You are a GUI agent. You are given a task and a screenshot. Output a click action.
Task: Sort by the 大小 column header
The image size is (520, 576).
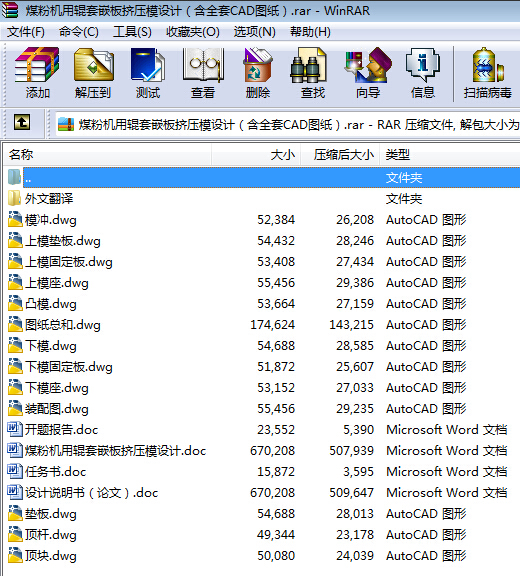(x=256, y=155)
